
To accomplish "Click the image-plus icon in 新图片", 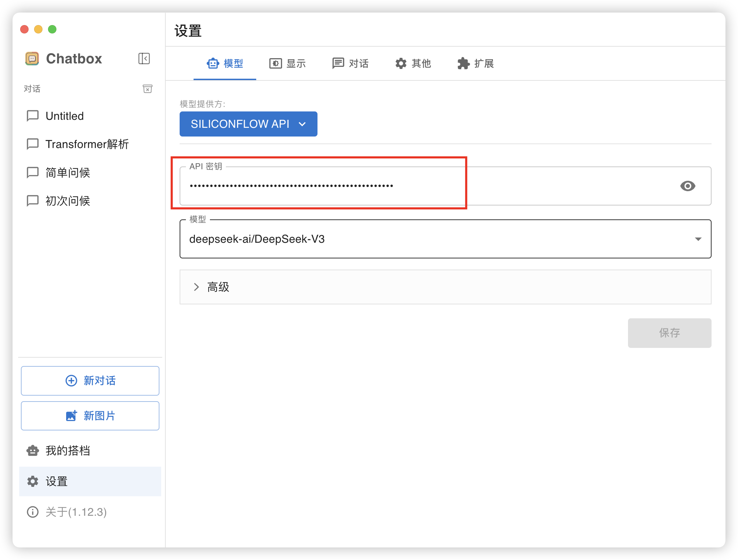I will 71,415.
